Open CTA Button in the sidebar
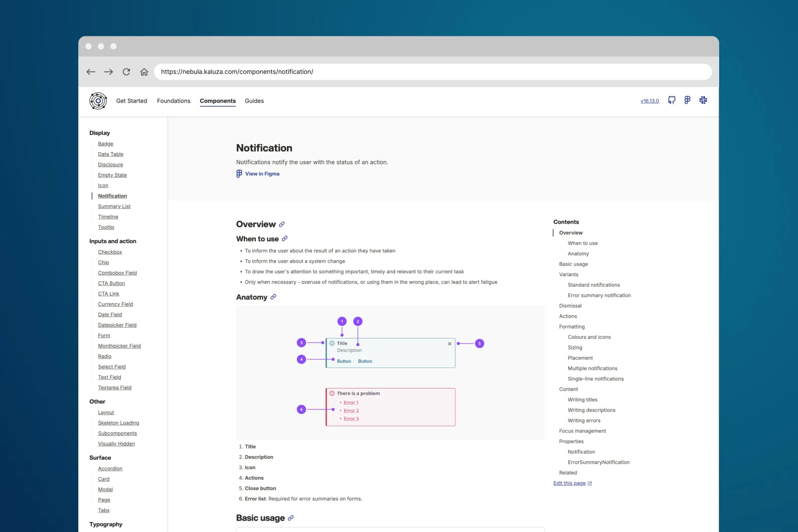Viewport: 798px width, 532px height. (112, 284)
